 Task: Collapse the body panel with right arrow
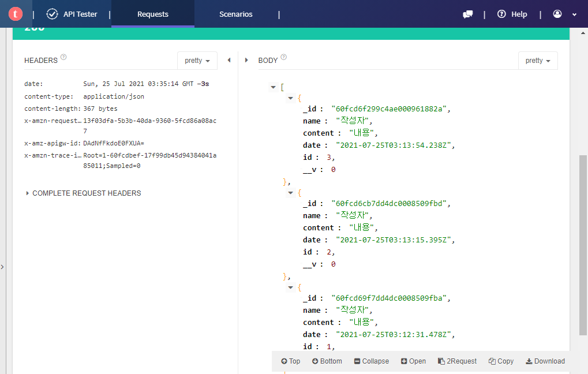pos(247,60)
